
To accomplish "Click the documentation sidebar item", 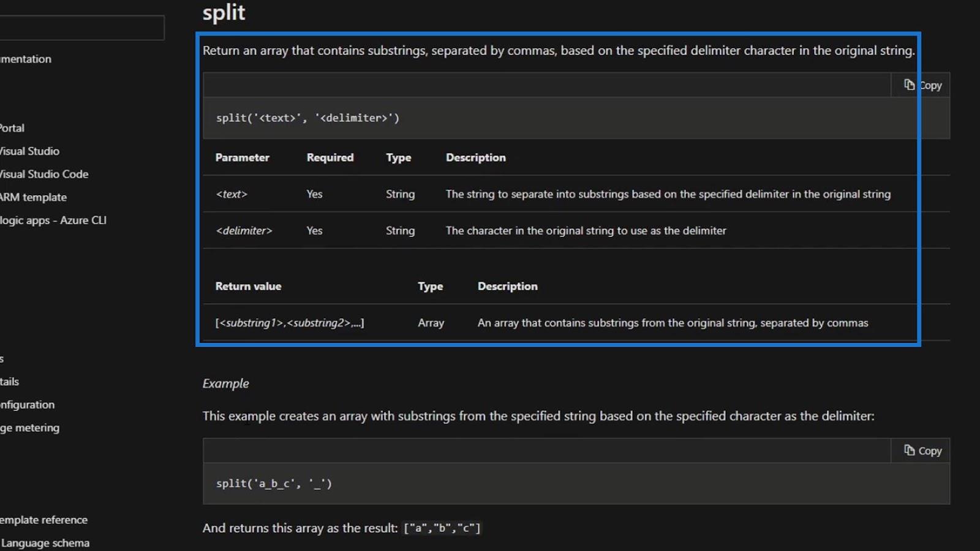I will (26, 59).
